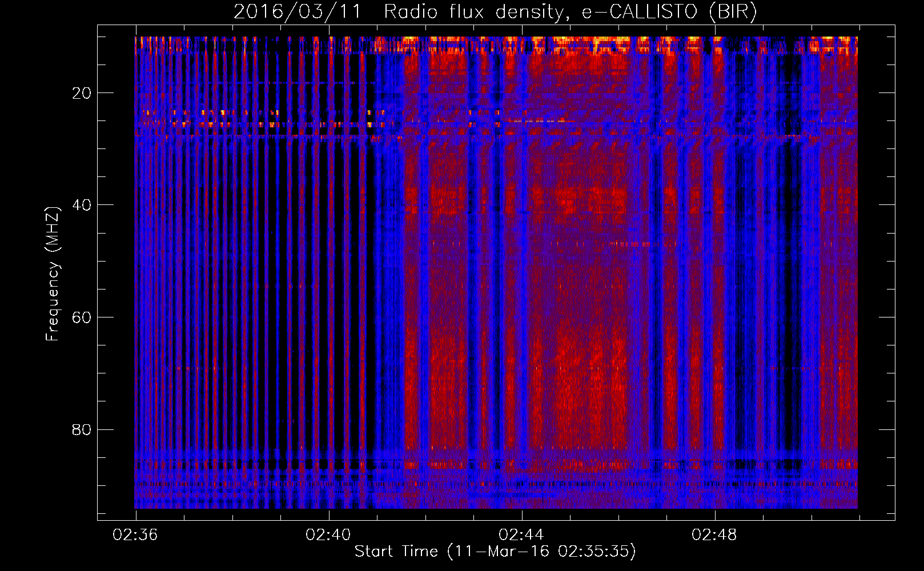Click the 60 frequency tick label
The height and width of the screenshot is (571, 924).
(82, 317)
